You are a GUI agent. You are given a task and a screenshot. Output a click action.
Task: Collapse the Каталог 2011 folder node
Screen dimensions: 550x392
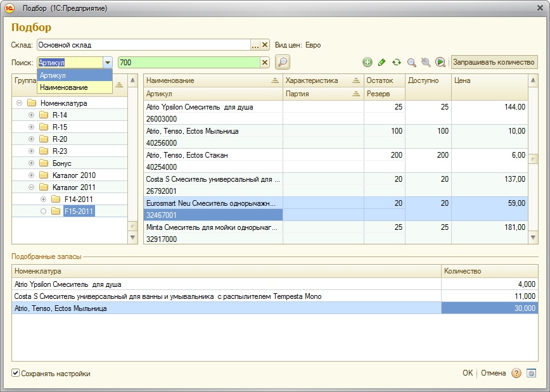tap(31, 187)
